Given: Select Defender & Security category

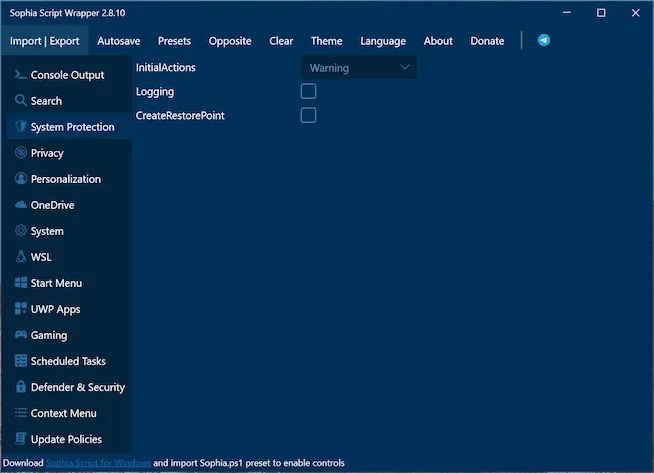Looking at the screenshot, I should (69, 387).
